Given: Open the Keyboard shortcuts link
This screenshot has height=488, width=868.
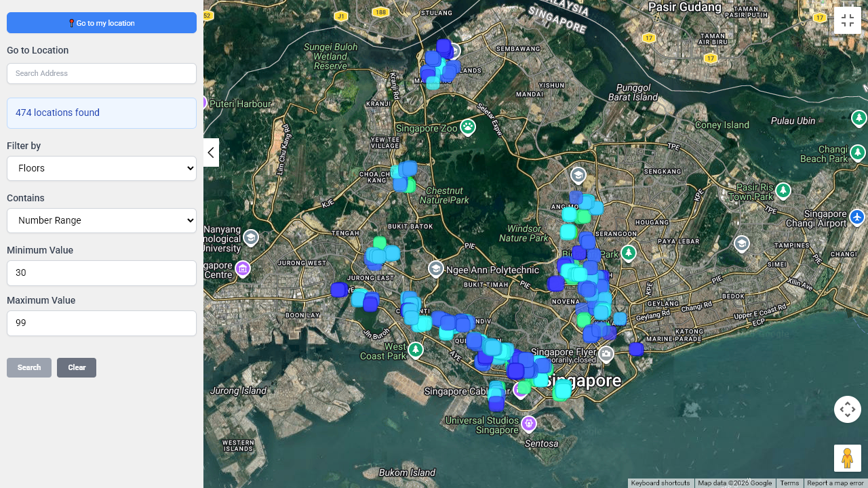Looking at the screenshot, I should [x=660, y=483].
